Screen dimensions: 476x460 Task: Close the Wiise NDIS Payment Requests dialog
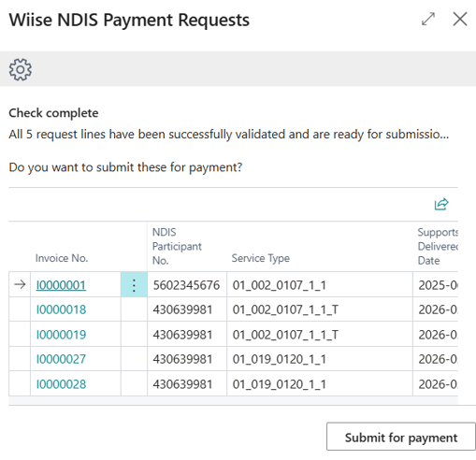click(460, 19)
